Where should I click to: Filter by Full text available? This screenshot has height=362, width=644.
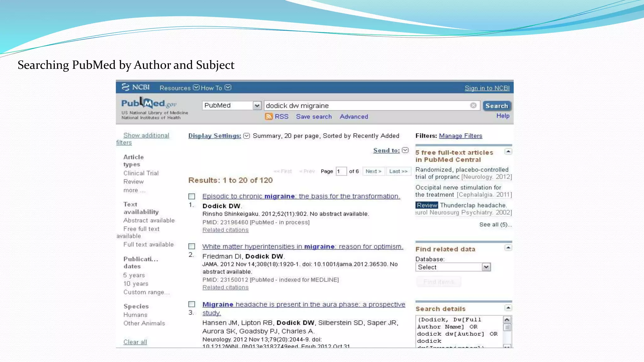coord(148,244)
